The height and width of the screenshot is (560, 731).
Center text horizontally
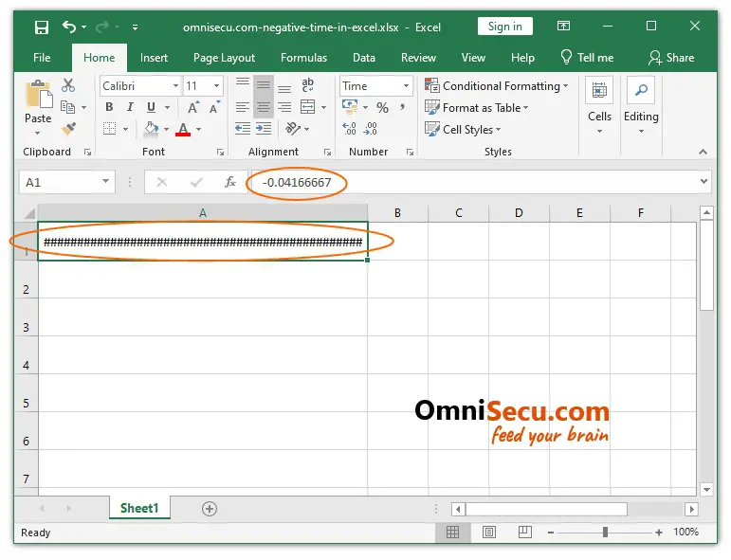point(264,108)
